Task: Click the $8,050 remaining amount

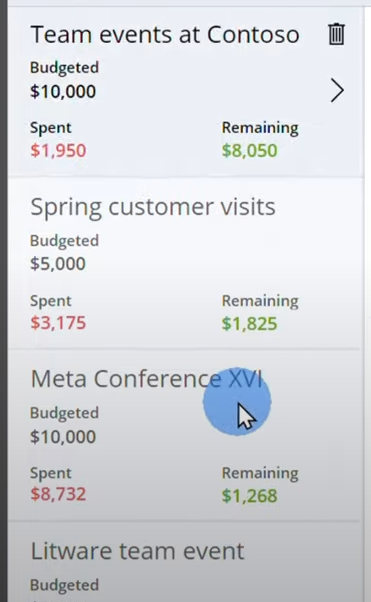Action: (x=249, y=150)
